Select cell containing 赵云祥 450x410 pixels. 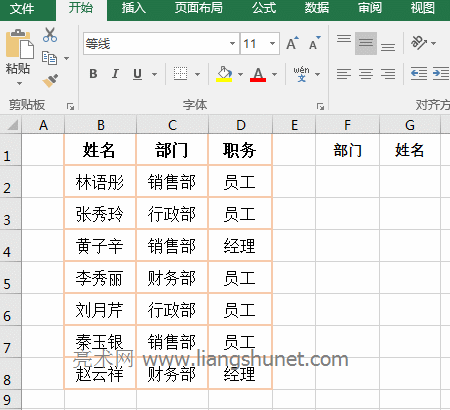click(x=100, y=374)
